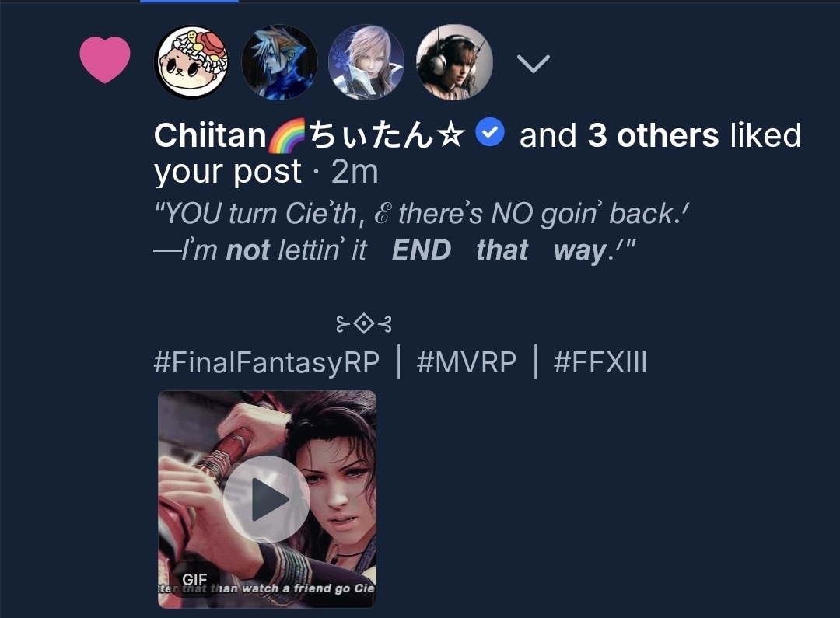Open the #FFXIII hashtag

[600, 362]
